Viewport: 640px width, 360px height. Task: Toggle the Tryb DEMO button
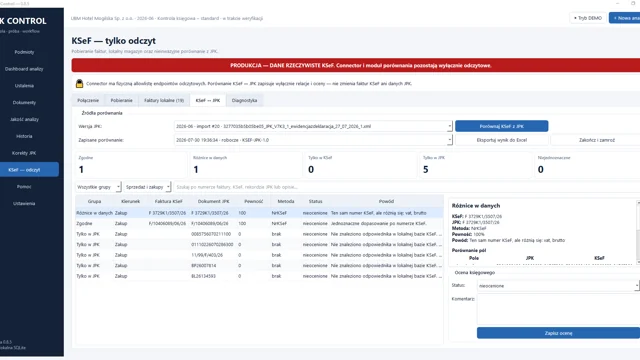[588, 18]
